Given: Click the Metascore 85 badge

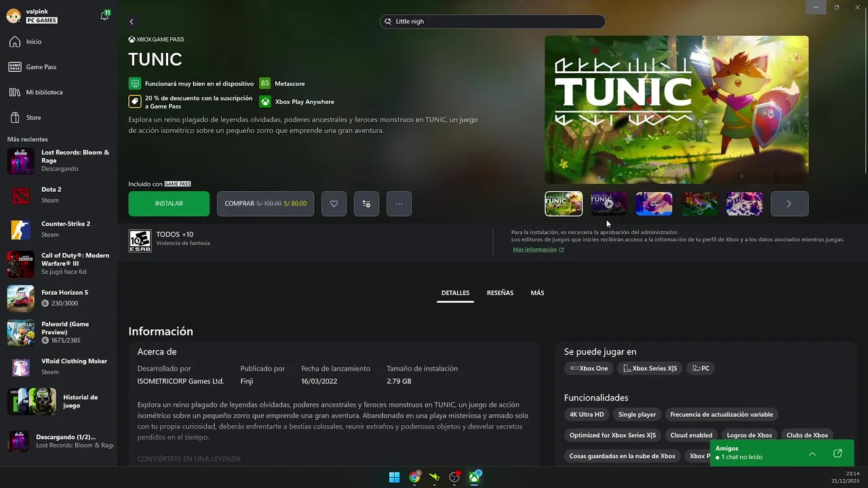Looking at the screenshot, I should (x=264, y=83).
